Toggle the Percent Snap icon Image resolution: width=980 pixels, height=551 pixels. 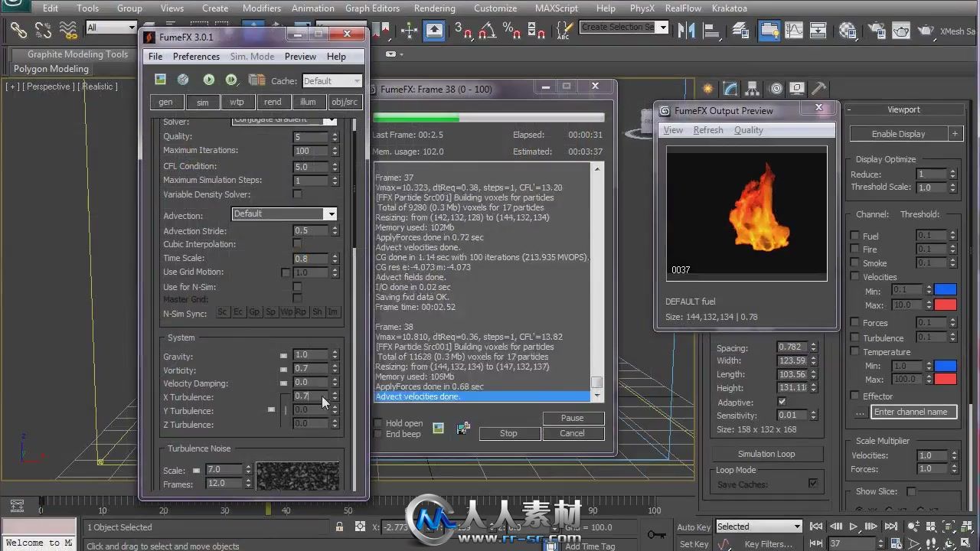click(511, 31)
